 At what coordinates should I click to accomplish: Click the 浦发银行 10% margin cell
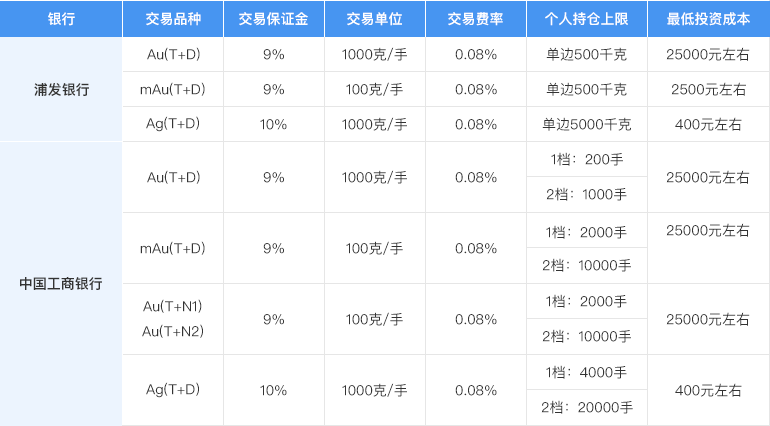pos(274,124)
